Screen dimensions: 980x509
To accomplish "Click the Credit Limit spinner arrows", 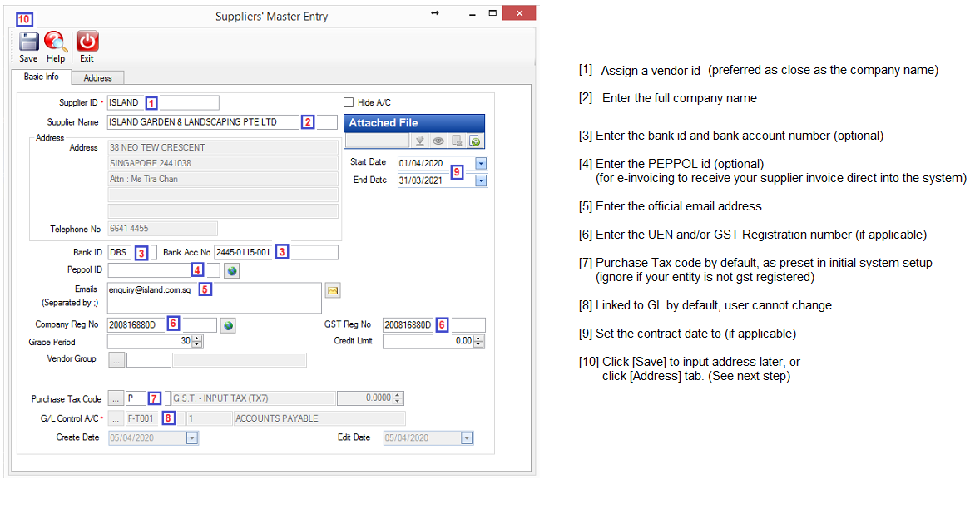I will [x=479, y=341].
